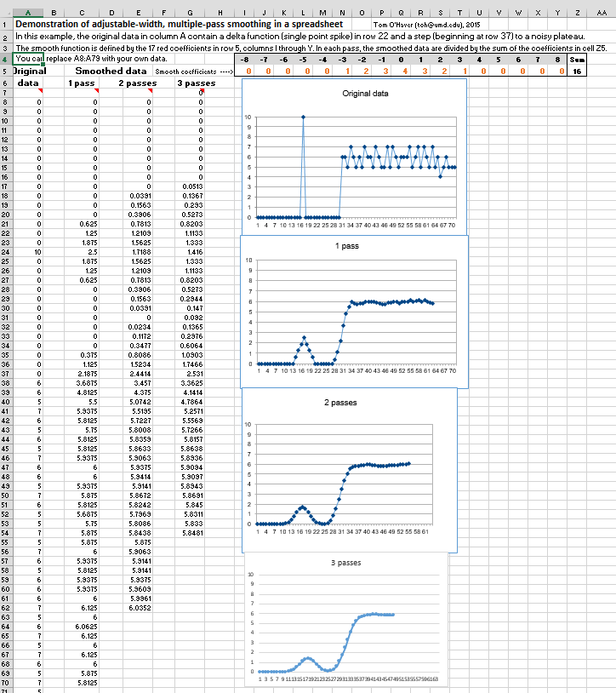This screenshot has height=693, width=616.
Task: Select the '-8' position cell in row 4
Action: coord(245,60)
